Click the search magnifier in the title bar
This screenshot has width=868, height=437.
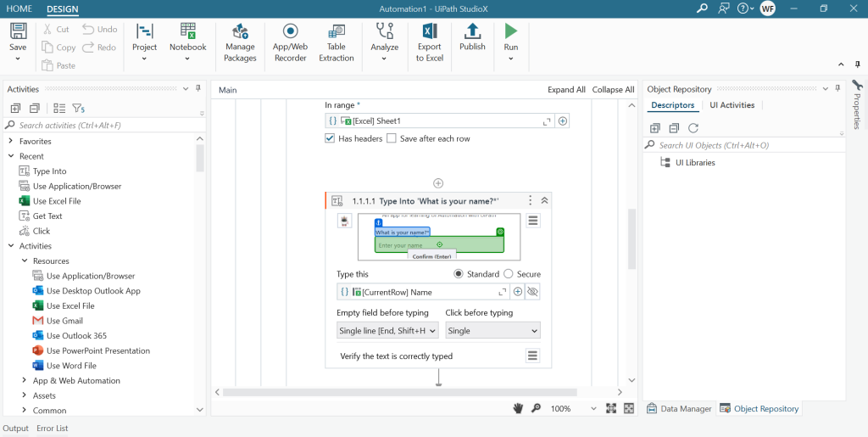702,8
